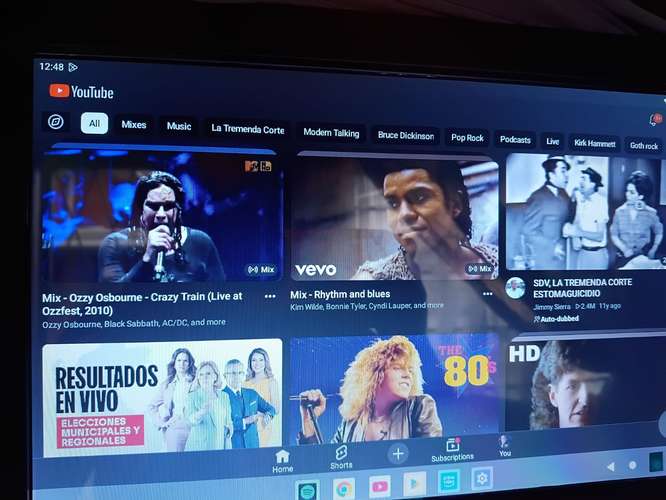Click the Jimmy Sierra channel name

click(552, 307)
